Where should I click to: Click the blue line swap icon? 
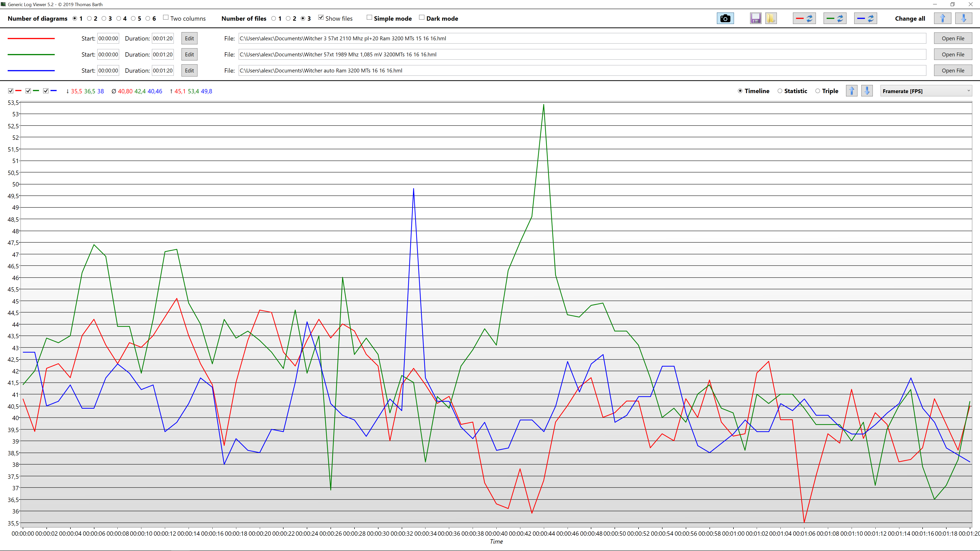point(865,18)
